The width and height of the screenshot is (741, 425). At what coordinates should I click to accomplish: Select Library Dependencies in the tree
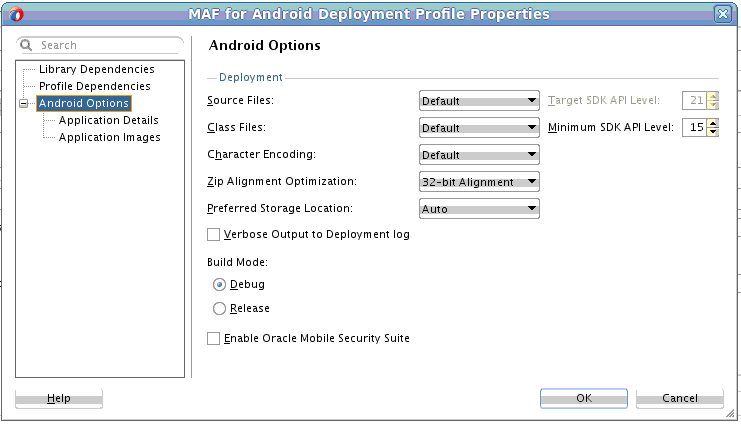(97, 69)
